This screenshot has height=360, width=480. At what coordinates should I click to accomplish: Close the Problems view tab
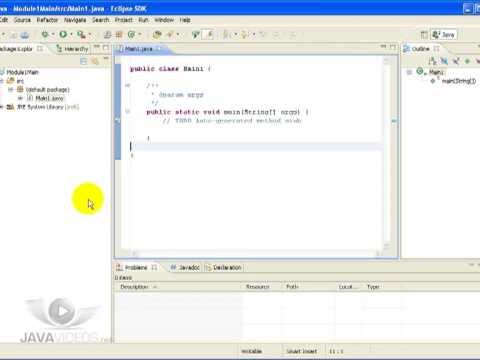(x=154, y=267)
